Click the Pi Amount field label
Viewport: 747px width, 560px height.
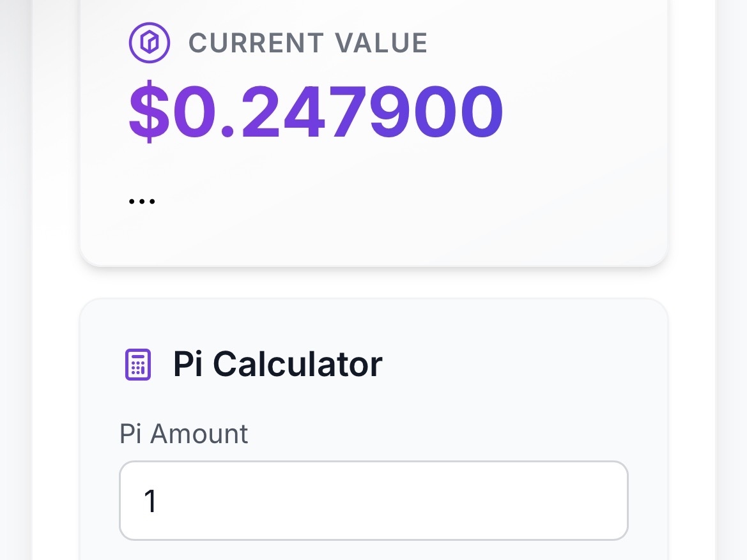[183, 434]
